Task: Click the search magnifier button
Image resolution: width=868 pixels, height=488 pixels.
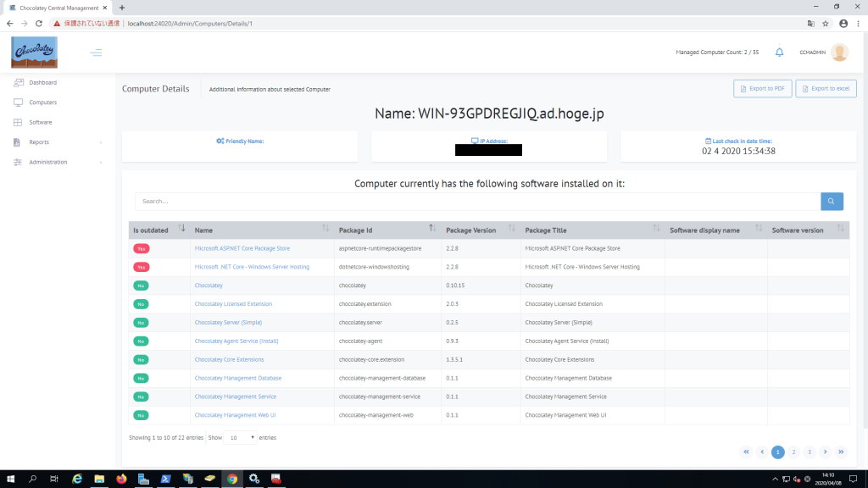Action: point(832,202)
